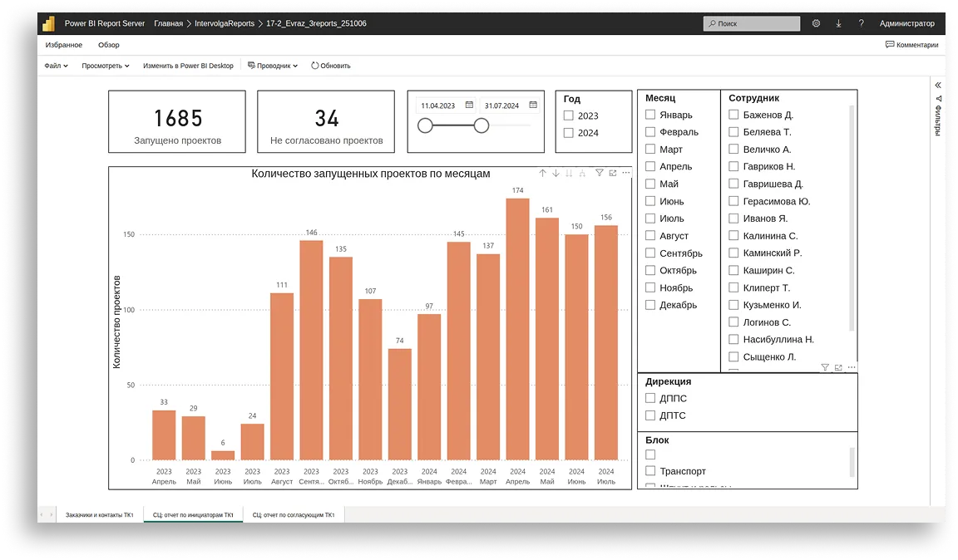The width and height of the screenshot is (958, 560).
Task: Open calendar picker for start date 11.04.2023
Action: tap(469, 106)
